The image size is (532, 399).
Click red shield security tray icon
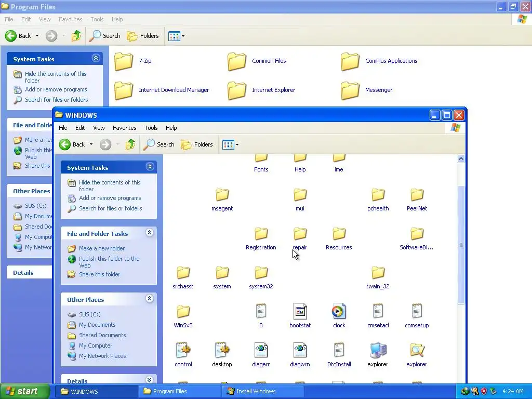[484, 391]
